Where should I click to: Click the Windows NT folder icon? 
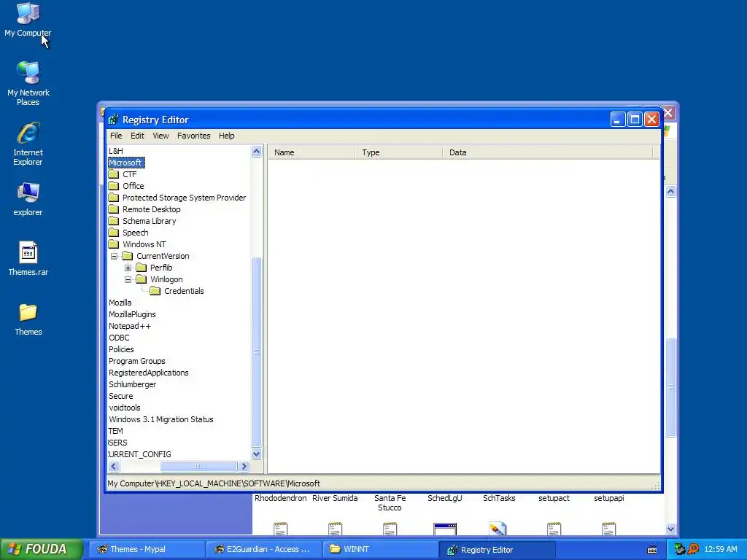(x=113, y=244)
